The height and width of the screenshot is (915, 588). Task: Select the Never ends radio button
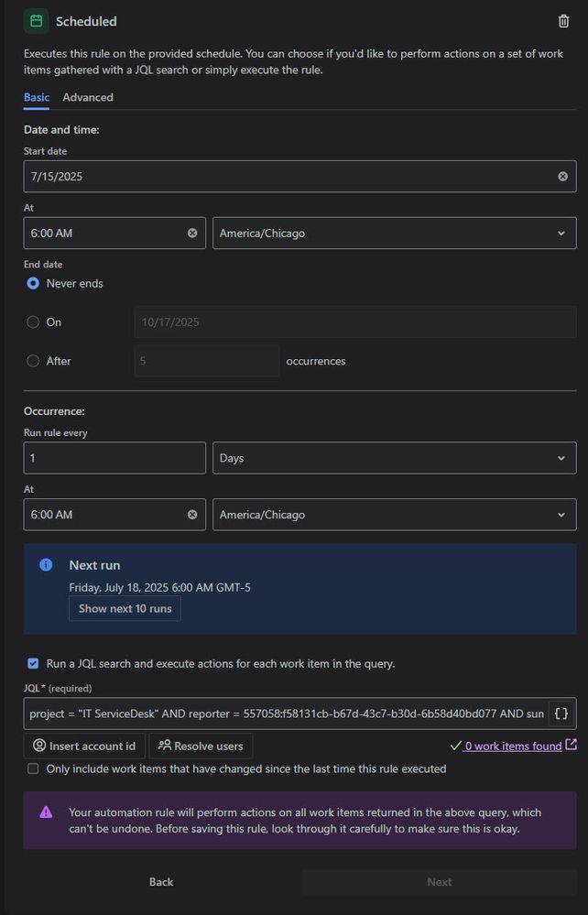click(x=32, y=283)
